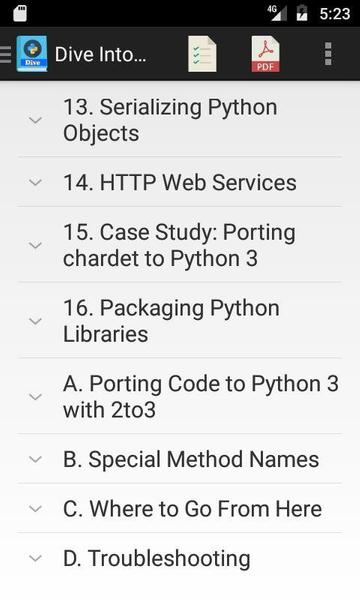Expand appendix A Porting Code chevron

(x=36, y=397)
